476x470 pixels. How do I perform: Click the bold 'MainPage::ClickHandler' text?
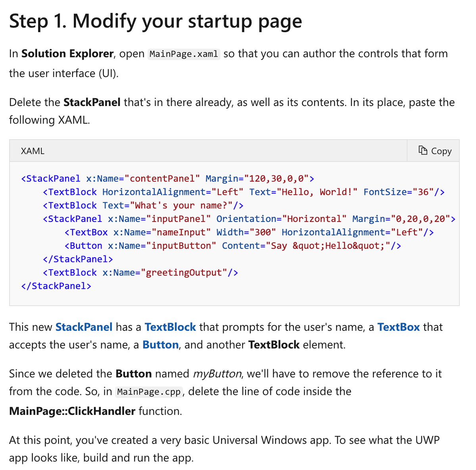(72, 411)
